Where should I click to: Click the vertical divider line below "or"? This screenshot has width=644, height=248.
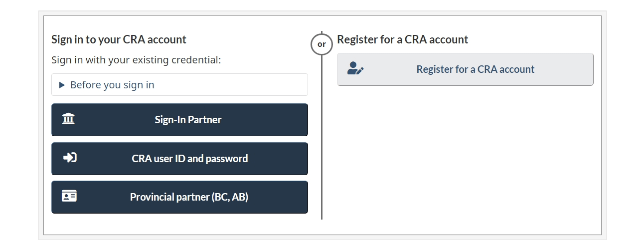[322, 137]
